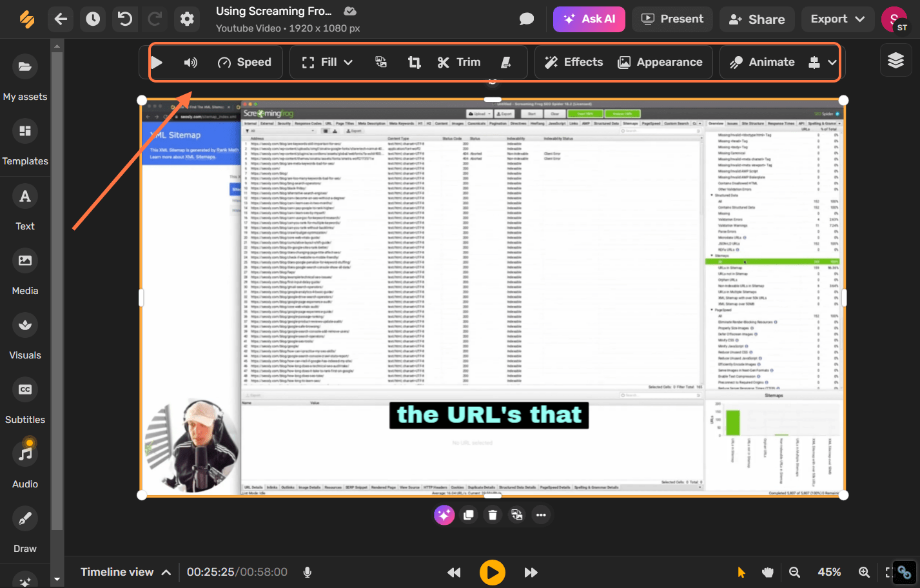Click the chain link icon at bottom-right
The width and height of the screenshot is (920, 588).
[x=905, y=572]
